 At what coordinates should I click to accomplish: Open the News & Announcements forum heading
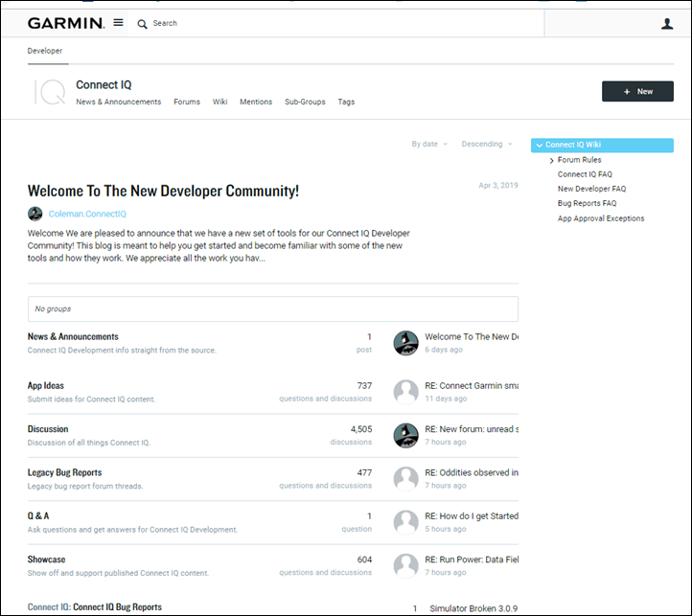(x=73, y=336)
